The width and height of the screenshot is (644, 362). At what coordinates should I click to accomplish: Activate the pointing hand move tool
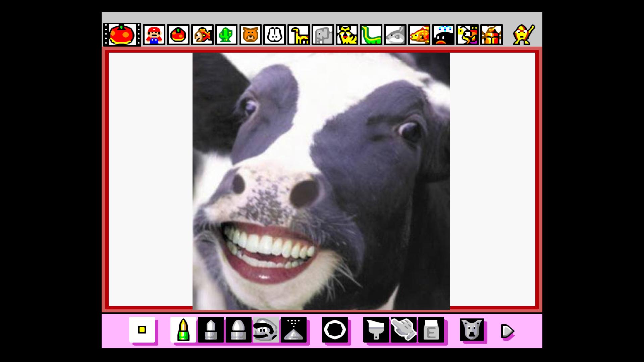coord(404,329)
